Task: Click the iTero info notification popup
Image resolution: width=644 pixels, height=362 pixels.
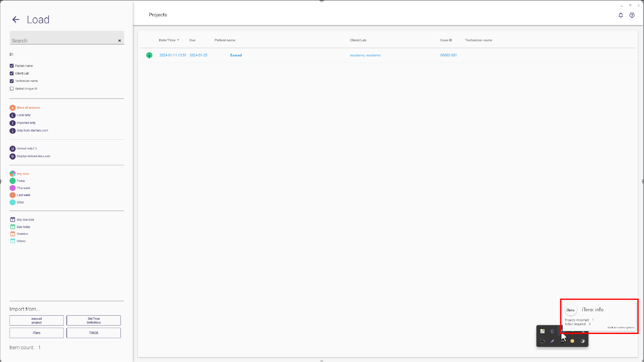Action: pyautogui.click(x=600, y=316)
